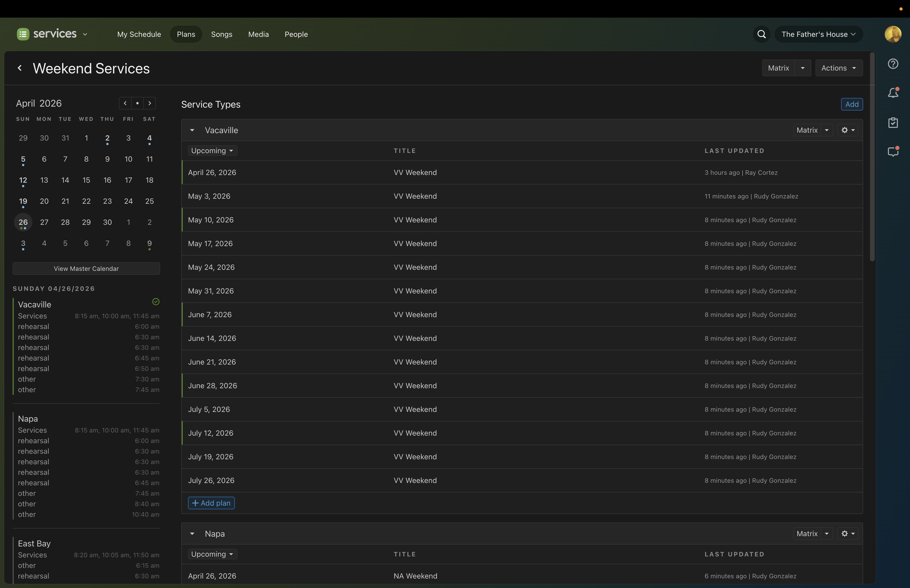Screen dimensions: 910x588
Task: Click the Add plan button
Action: pos(211,503)
